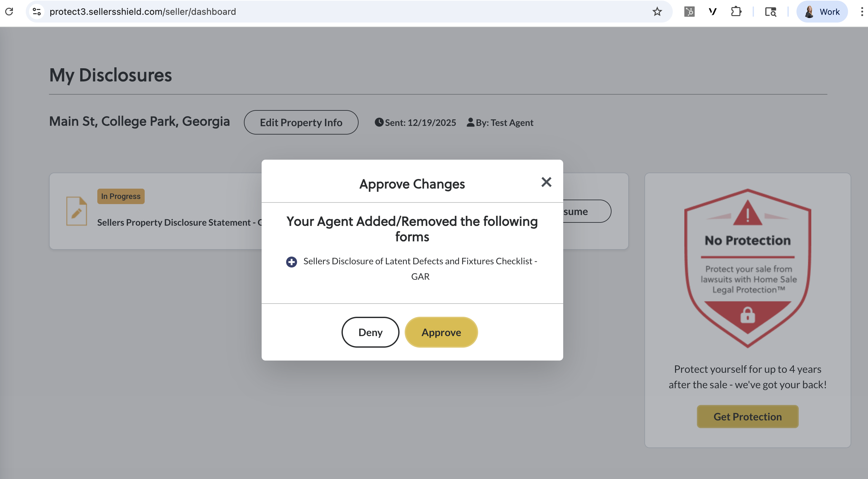Screen dimensions: 868x479
Task: Click the Deny button
Action: (370, 332)
